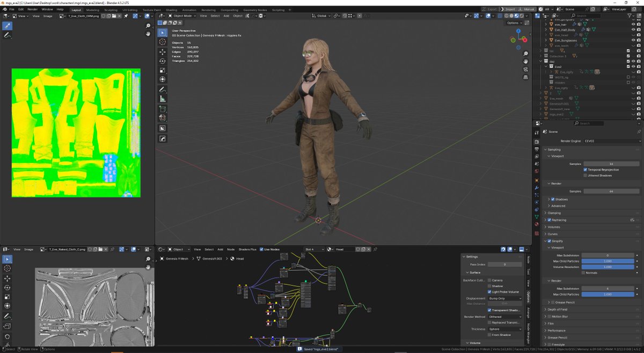Enable Temporal Reprojection checkbox
Screen dimensions: 644x353
[585, 170]
